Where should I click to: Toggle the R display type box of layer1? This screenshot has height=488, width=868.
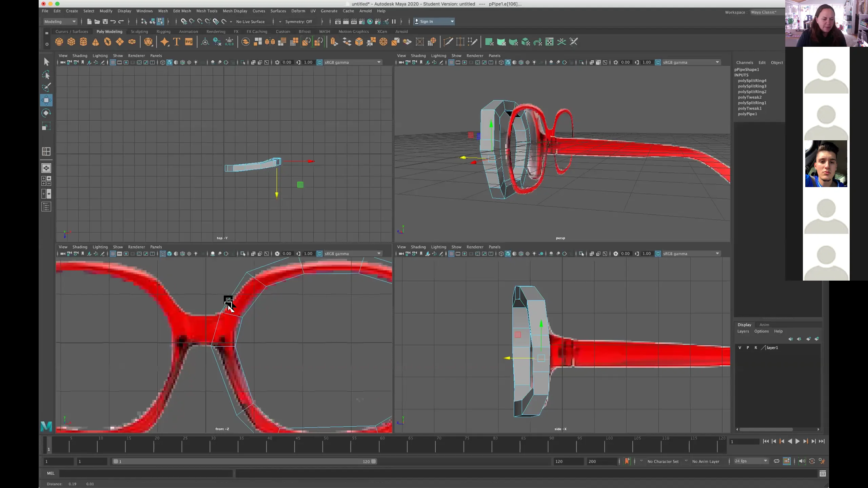[x=756, y=348]
